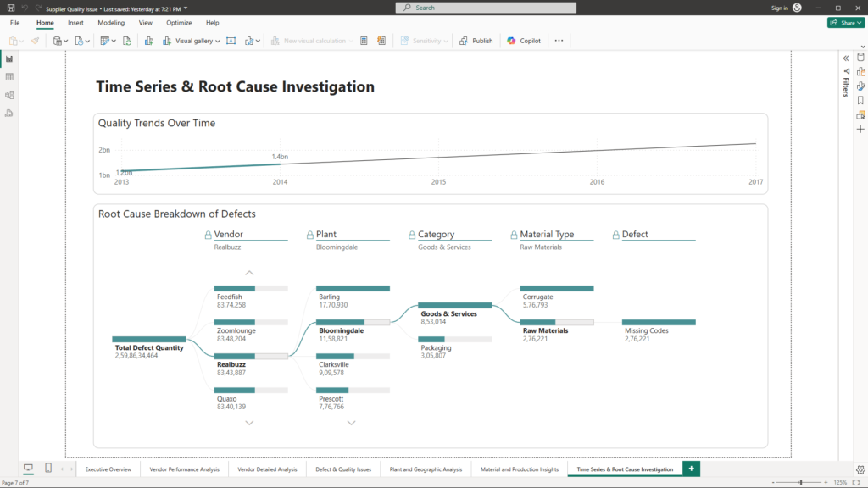This screenshot has width=868, height=488.
Task: Open the Selection pane icon
Action: 860,114
